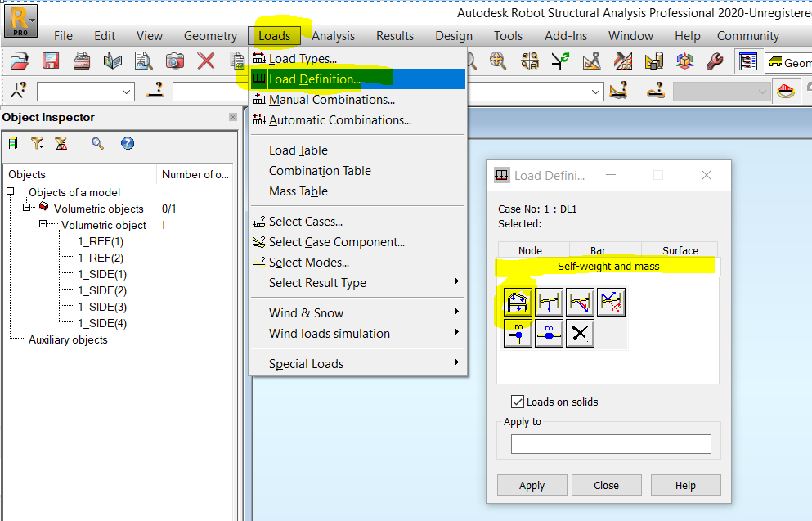Click the red X delete icon
Viewport: 812px width, 521px height.
point(205,61)
